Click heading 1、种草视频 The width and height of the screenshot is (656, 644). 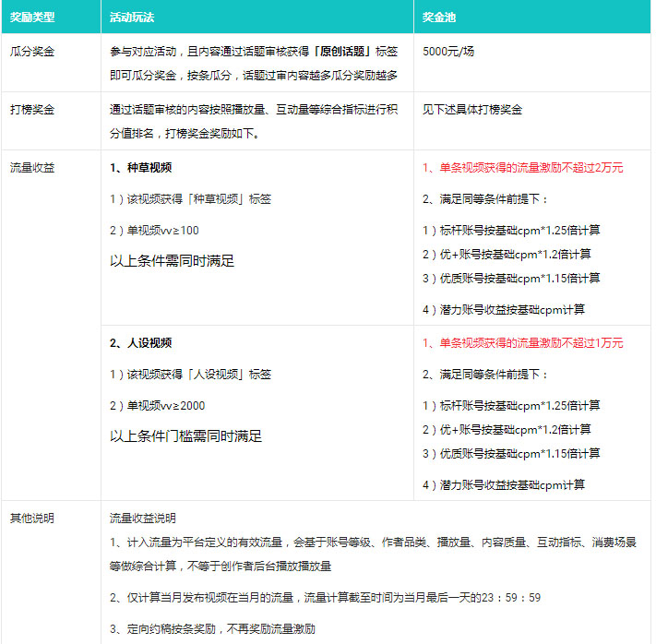pyautogui.click(x=140, y=168)
